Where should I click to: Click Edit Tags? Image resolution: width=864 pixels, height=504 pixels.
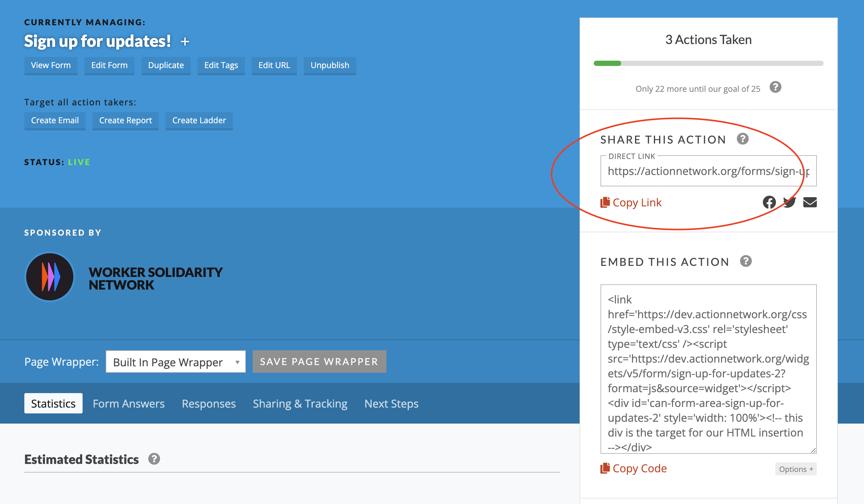point(221,66)
